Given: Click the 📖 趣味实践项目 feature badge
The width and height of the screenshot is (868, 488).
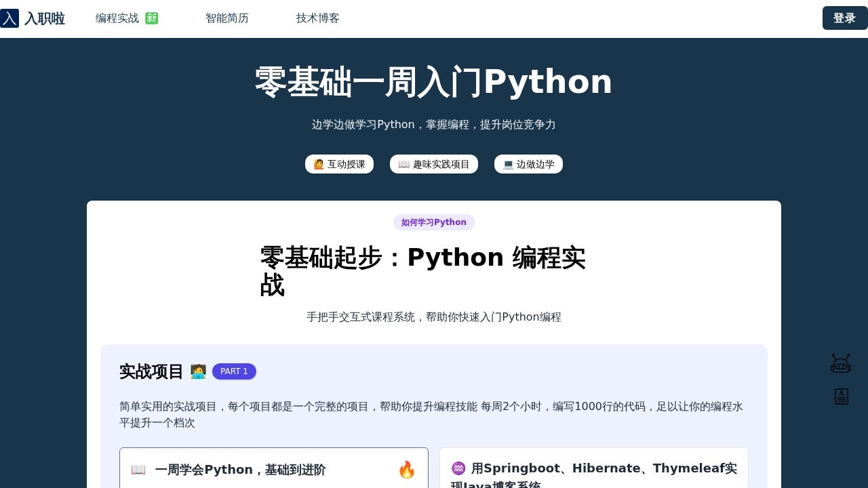Looking at the screenshot, I should [434, 164].
